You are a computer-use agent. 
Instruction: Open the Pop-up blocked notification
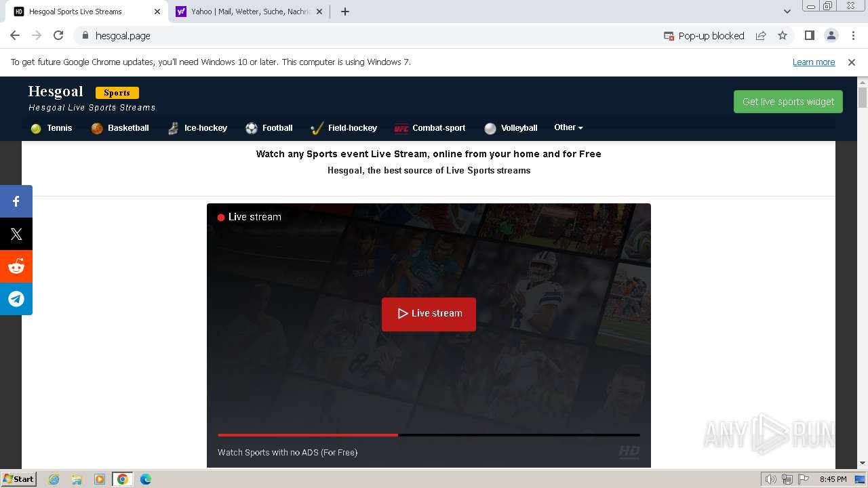pyautogui.click(x=704, y=36)
